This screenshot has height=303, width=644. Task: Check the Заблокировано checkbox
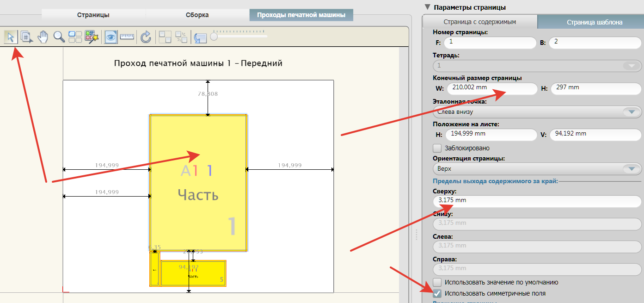click(437, 148)
